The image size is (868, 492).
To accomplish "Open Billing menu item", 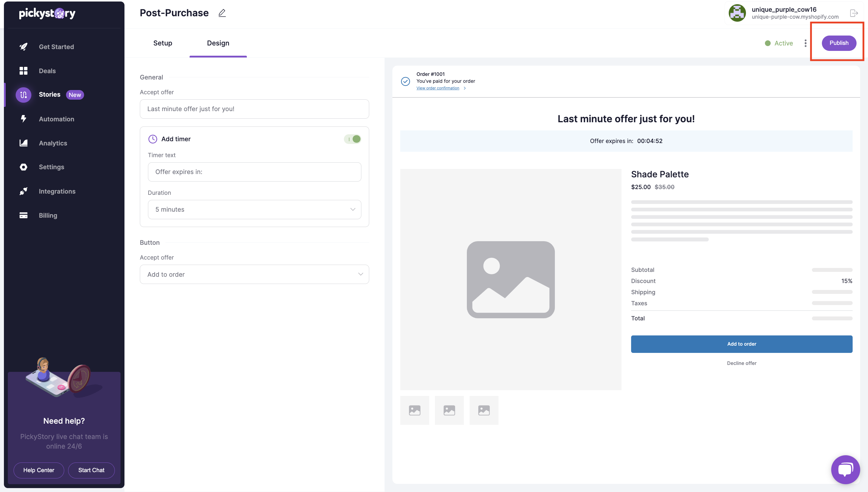I will [x=48, y=215].
